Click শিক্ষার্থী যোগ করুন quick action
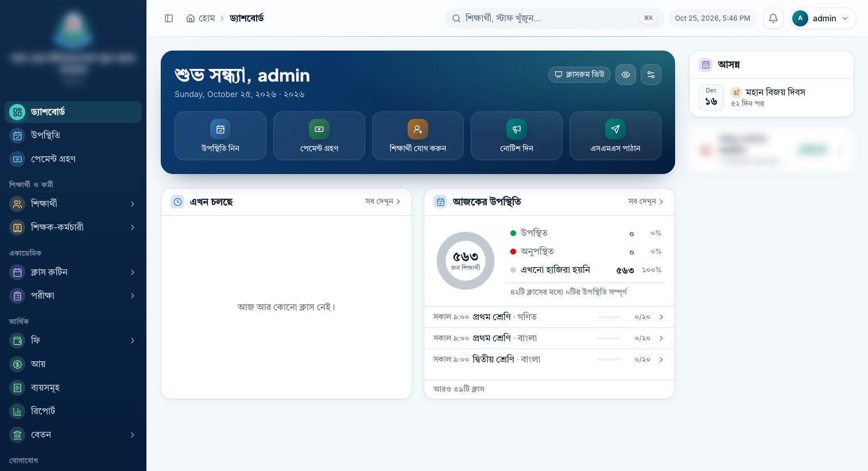 pyautogui.click(x=418, y=136)
